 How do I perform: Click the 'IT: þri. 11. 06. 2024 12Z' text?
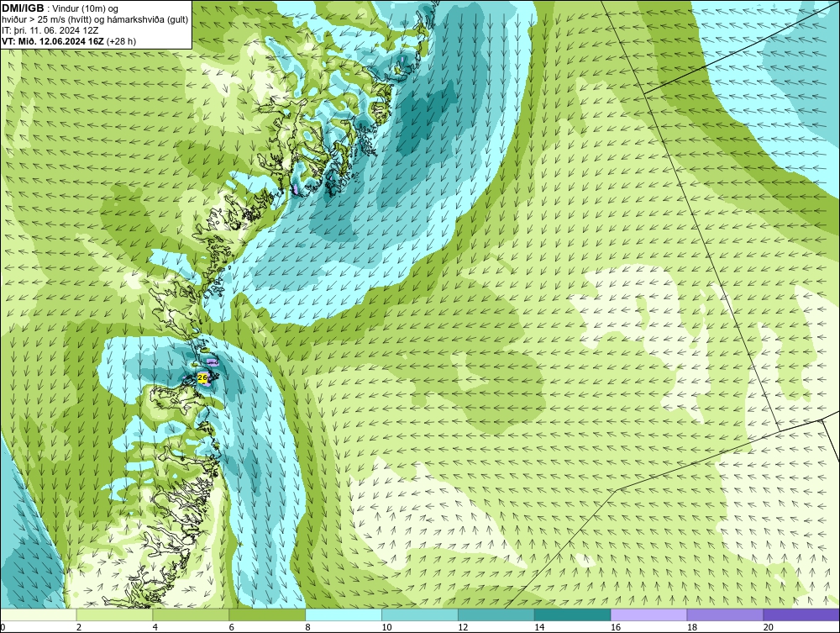50,30
